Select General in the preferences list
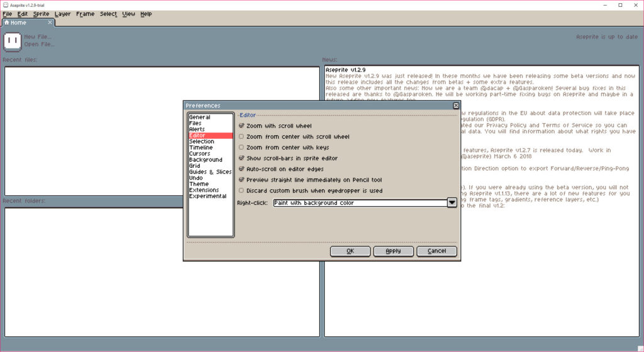644x352 pixels. (x=210, y=117)
